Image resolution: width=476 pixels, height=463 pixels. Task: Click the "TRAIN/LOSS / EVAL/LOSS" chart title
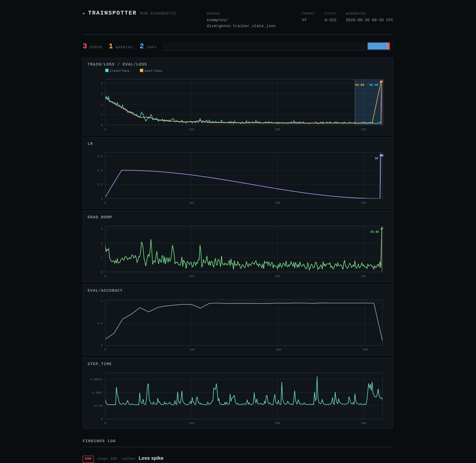pyautogui.click(x=117, y=64)
